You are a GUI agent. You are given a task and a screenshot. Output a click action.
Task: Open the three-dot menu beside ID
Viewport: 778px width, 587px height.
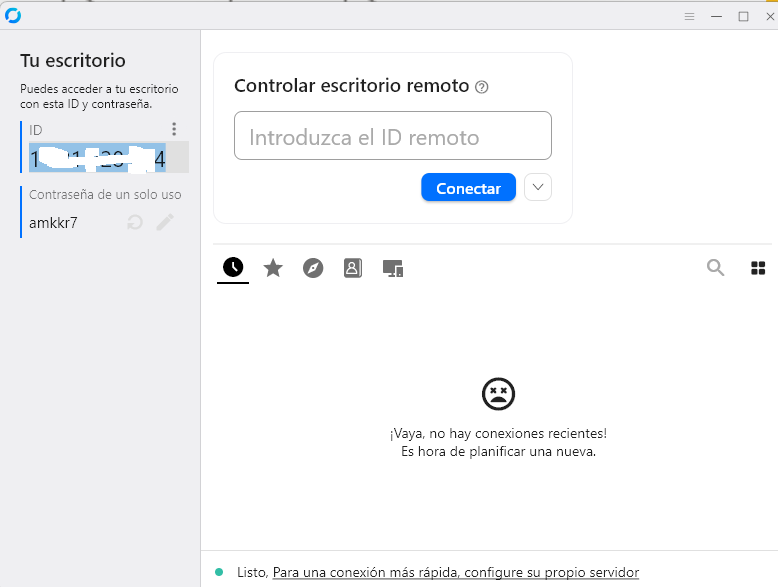coord(174,129)
